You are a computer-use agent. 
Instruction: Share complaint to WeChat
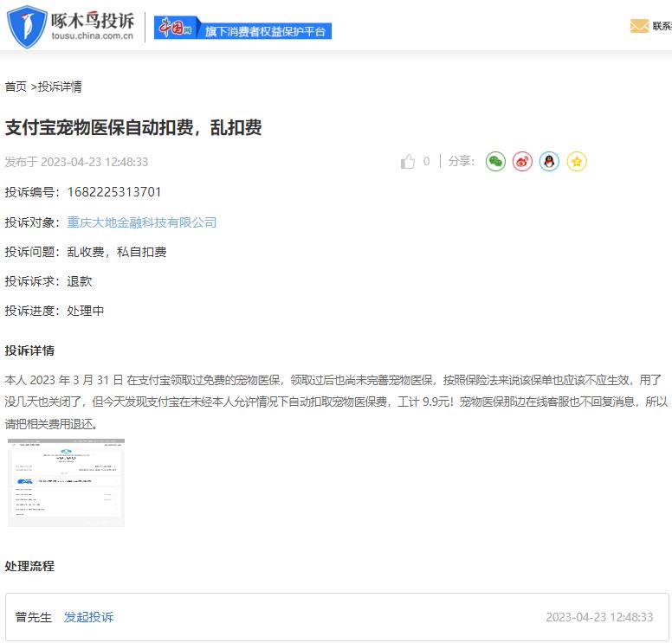[x=495, y=162]
